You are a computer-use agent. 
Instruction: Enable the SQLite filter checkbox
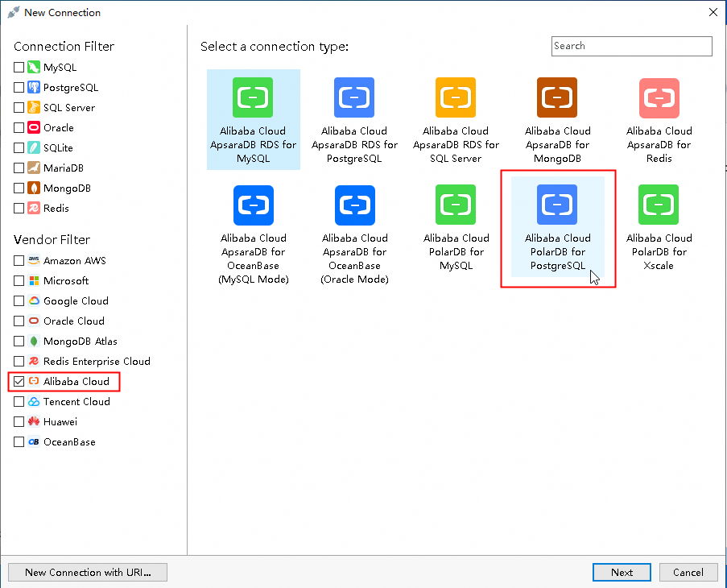19,148
